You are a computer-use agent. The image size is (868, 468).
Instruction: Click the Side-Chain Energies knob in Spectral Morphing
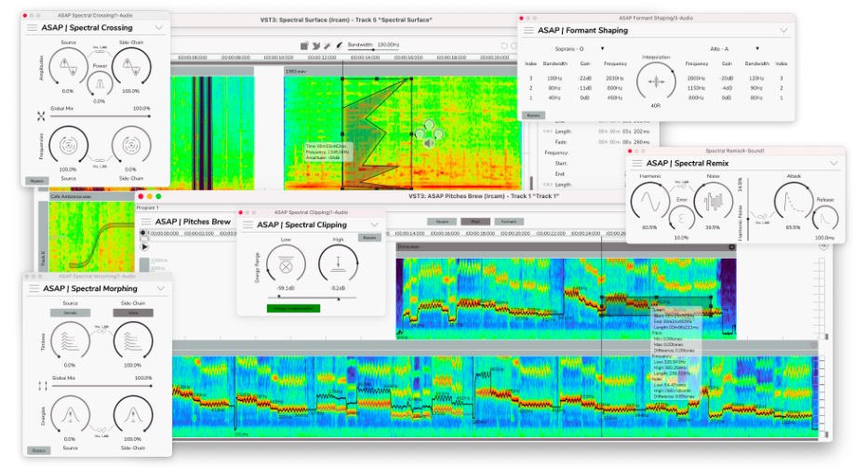click(133, 415)
